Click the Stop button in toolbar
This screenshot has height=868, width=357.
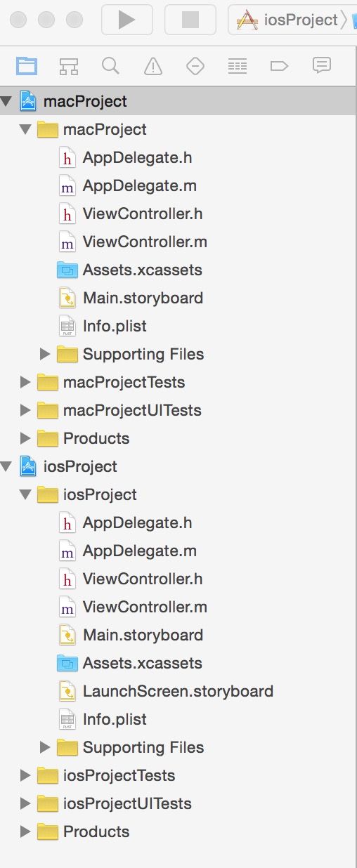click(190, 20)
